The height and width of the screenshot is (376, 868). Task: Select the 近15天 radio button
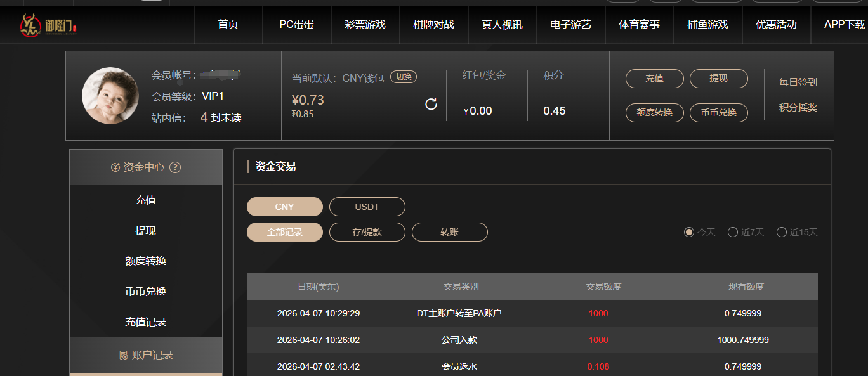pyautogui.click(x=782, y=232)
